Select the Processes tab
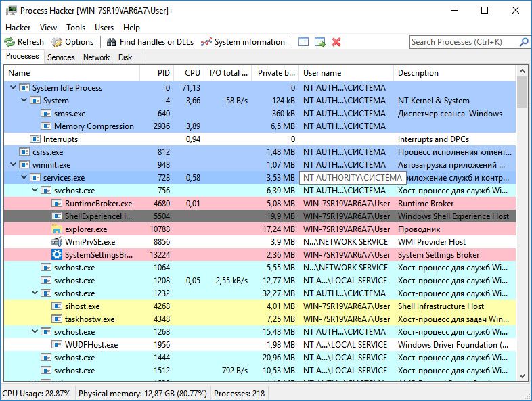 (23, 56)
